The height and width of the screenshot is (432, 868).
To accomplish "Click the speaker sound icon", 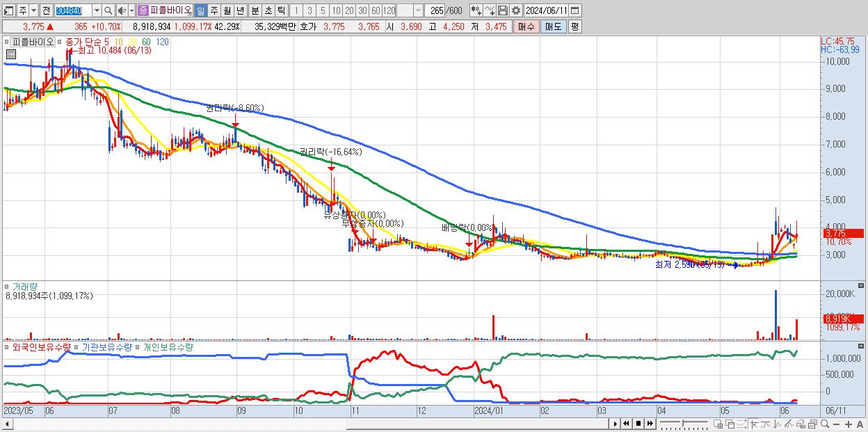I will click(x=122, y=10).
